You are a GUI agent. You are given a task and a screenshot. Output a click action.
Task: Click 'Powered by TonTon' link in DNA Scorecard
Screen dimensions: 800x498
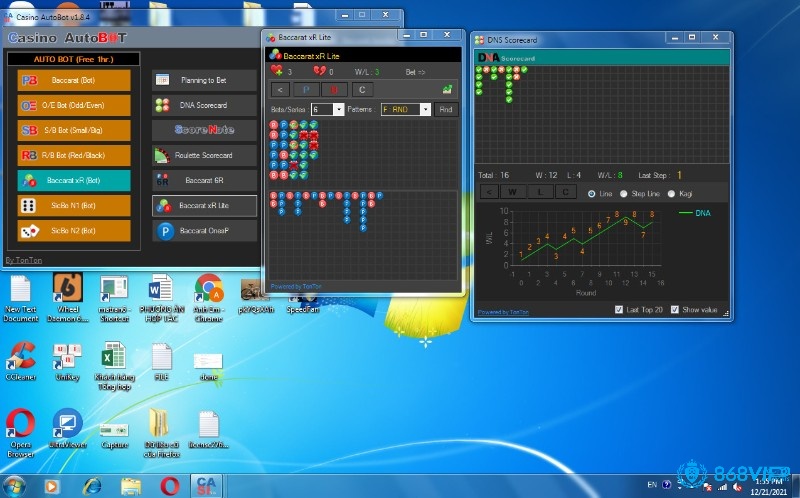tap(503, 312)
